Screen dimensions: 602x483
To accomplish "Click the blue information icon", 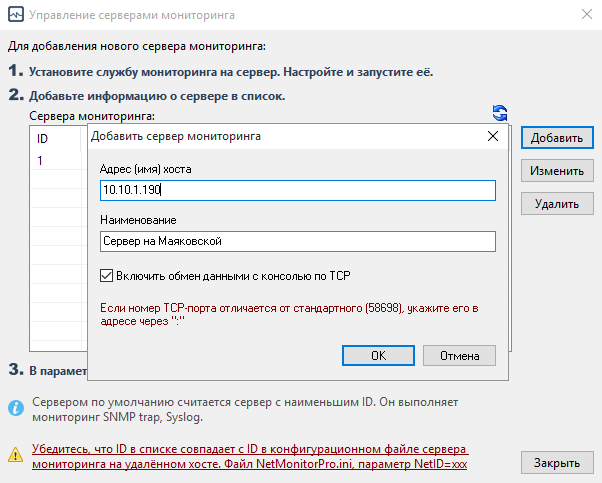I will [16, 408].
